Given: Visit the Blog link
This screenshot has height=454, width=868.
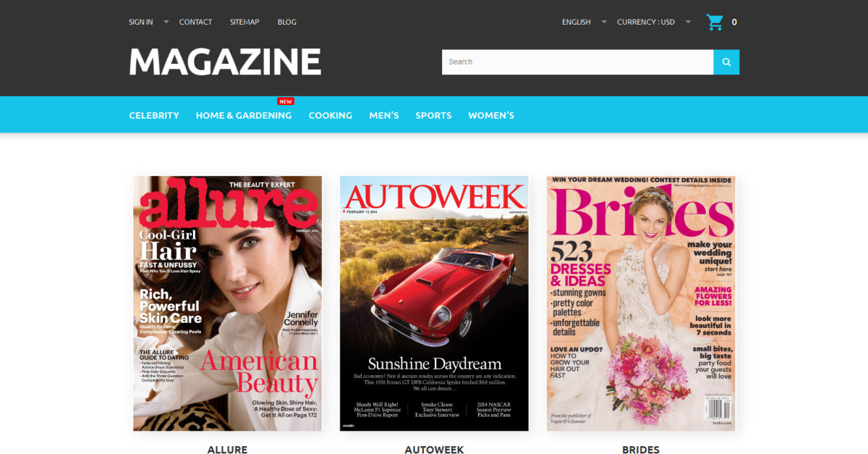Looking at the screenshot, I should [x=287, y=22].
